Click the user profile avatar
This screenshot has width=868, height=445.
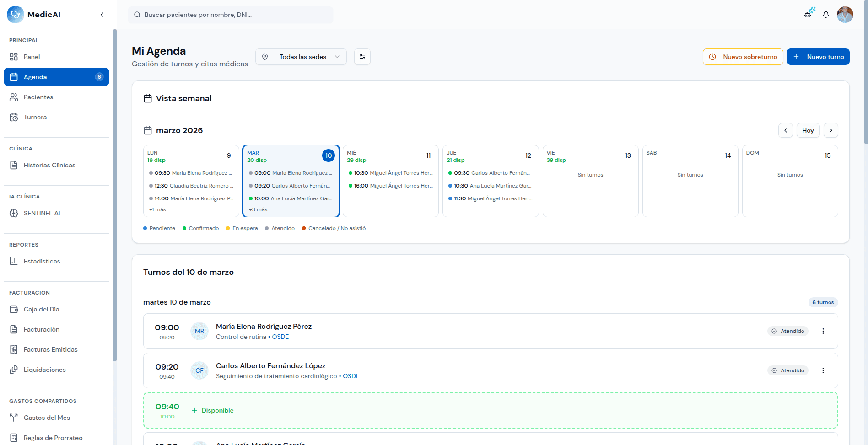coord(845,15)
